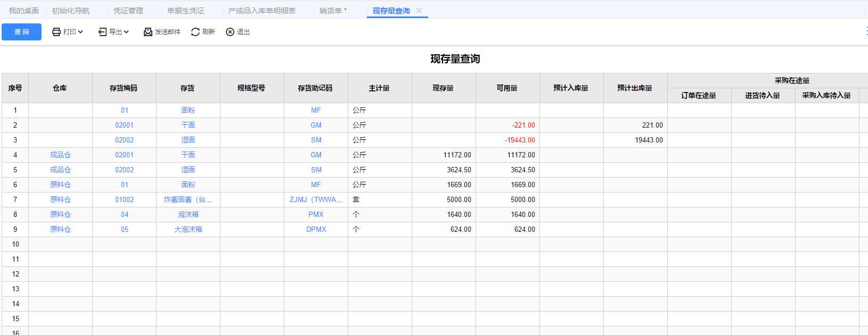Viewport: 868px width, 335px height.
Task: Open the 05 code link
Action: click(x=125, y=230)
